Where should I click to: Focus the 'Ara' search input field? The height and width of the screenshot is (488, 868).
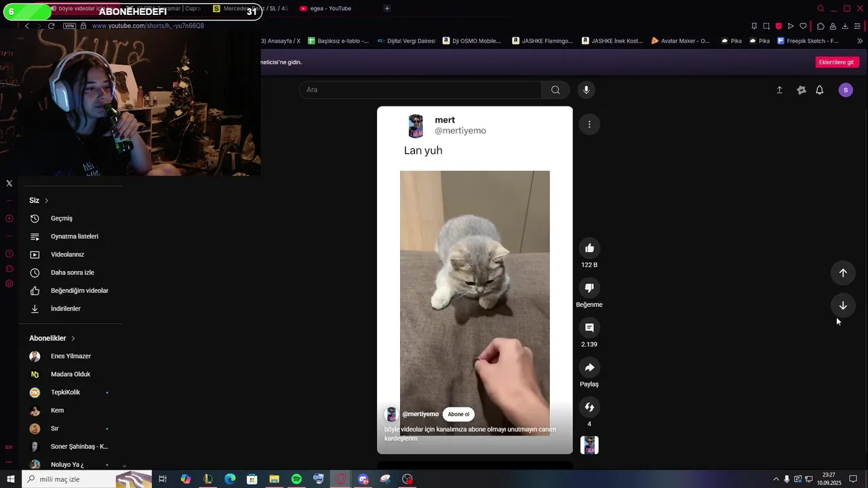[420, 90]
